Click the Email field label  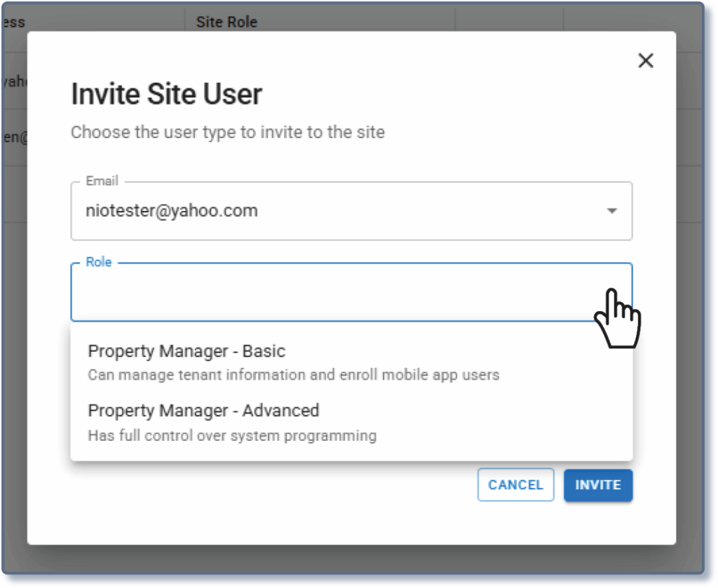pyautogui.click(x=102, y=182)
